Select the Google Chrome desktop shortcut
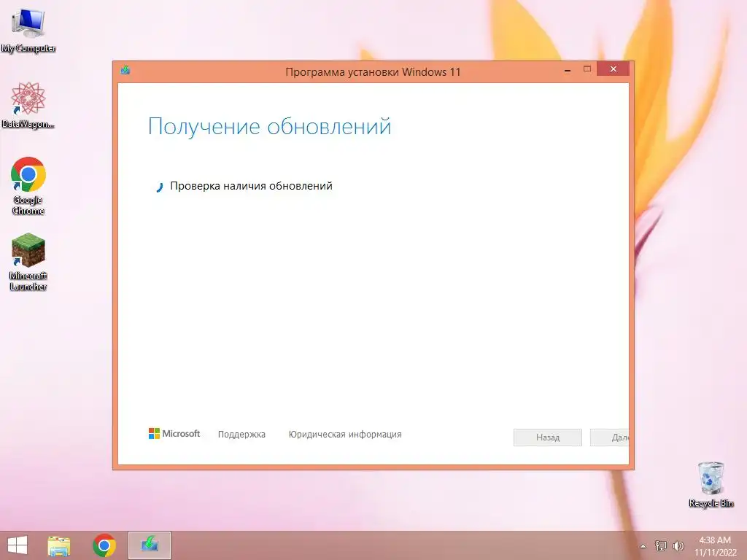Screen dimensions: 747x560 [x=28, y=186]
